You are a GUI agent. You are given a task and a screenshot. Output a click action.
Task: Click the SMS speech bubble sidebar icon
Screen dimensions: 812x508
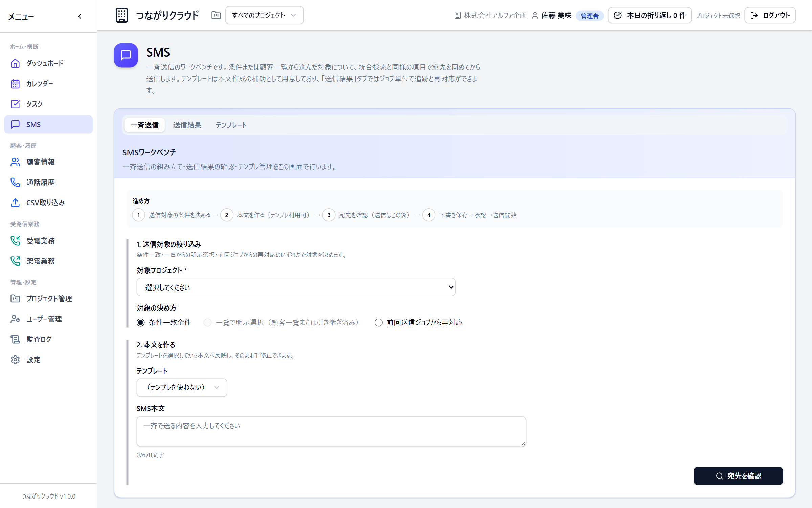(x=15, y=124)
